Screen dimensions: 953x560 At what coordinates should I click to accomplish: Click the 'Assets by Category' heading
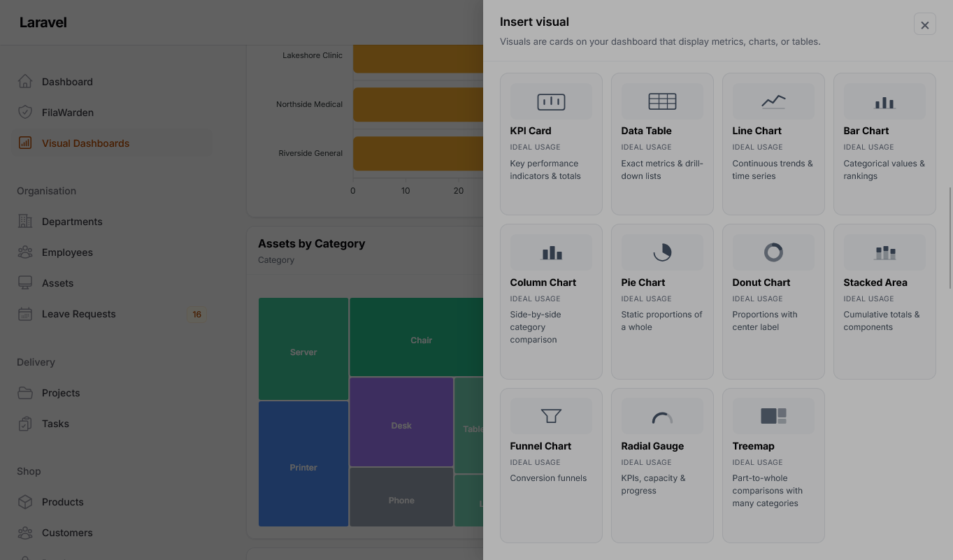pos(312,243)
